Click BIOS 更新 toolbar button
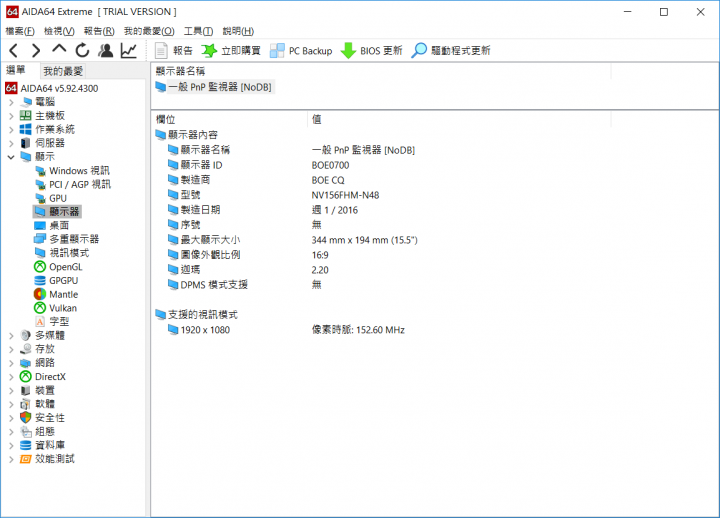720x518 pixels. tap(371, 51)
